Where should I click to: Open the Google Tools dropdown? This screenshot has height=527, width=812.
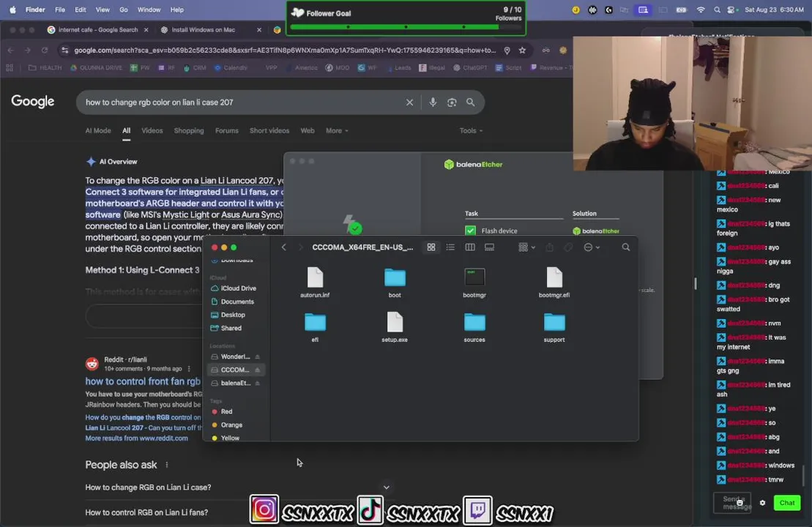click(x=471, y=131)
